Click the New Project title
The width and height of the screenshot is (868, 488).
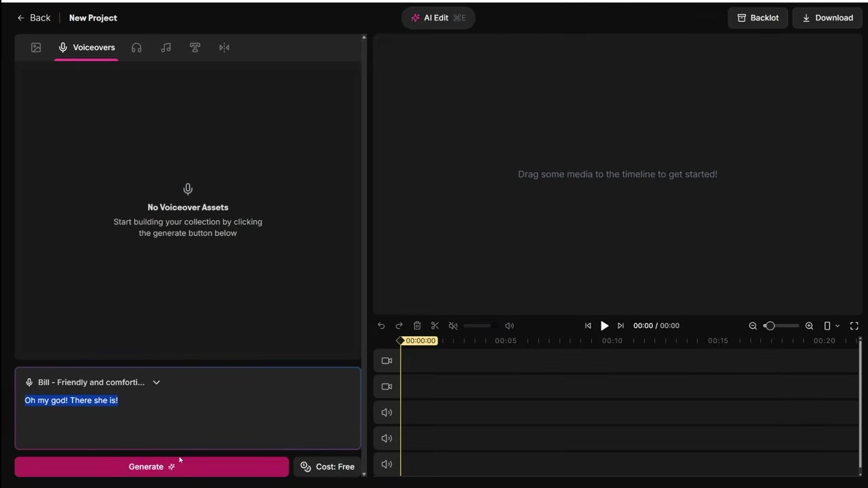coord(93,18)
